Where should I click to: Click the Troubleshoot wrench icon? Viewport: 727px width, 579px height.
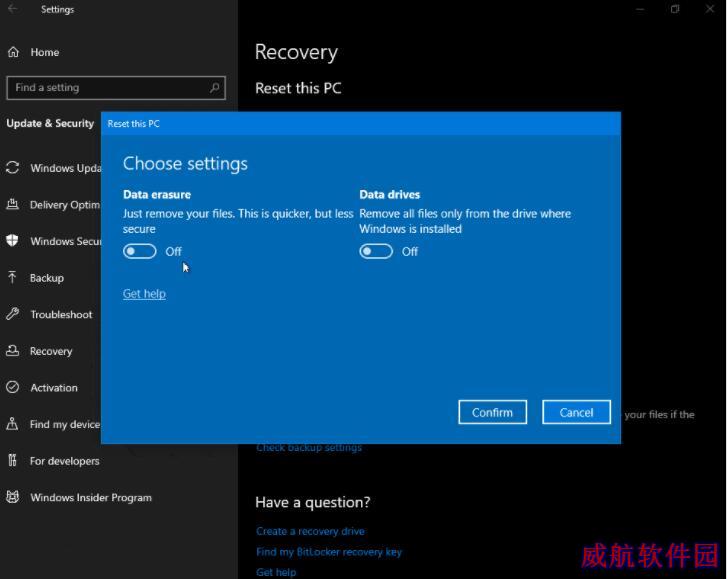[x=13, y=314]
